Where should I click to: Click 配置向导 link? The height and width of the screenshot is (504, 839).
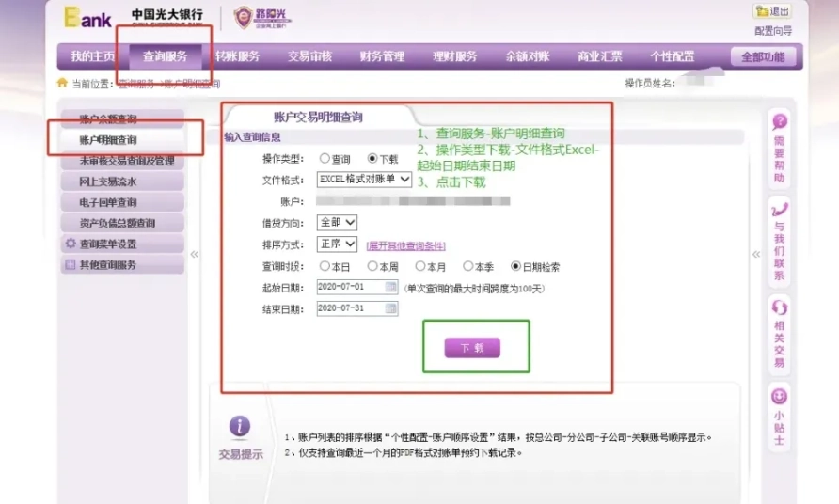[773, 31]
